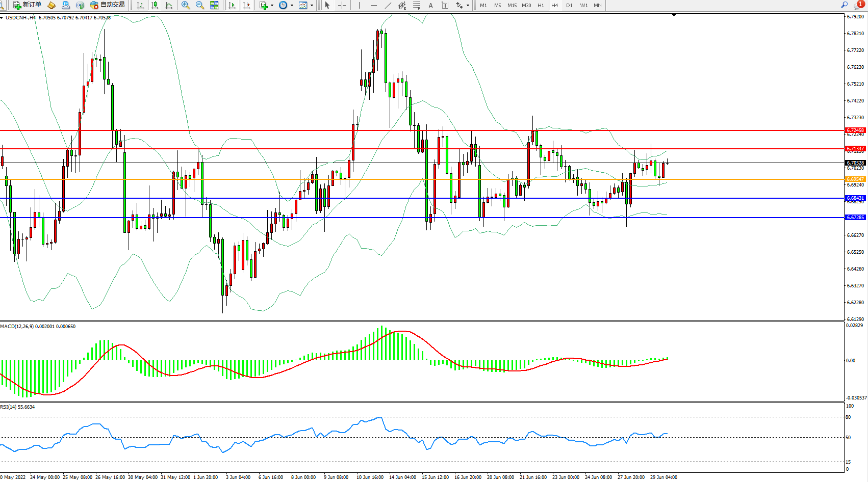Click the chart shift triangle marker

click(674, 15)
